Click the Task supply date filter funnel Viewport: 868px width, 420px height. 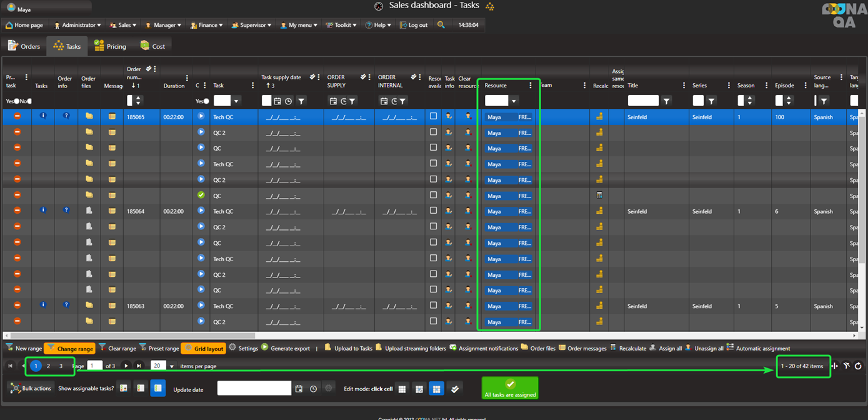[301, 101]
